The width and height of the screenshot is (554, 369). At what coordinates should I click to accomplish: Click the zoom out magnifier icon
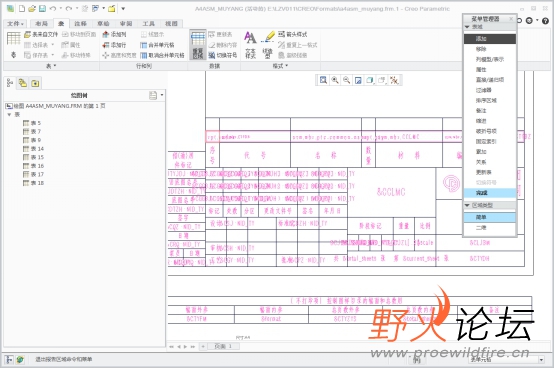click(346, 80)
